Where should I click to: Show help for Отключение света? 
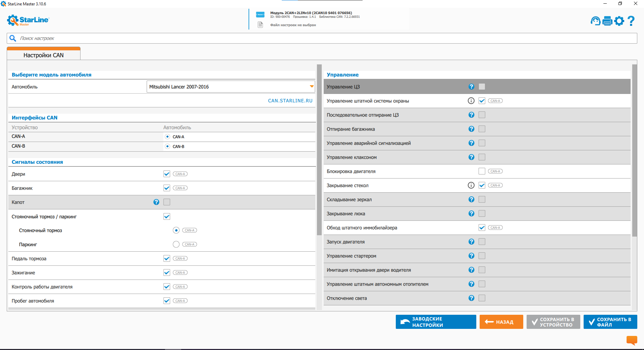point(471,298)
